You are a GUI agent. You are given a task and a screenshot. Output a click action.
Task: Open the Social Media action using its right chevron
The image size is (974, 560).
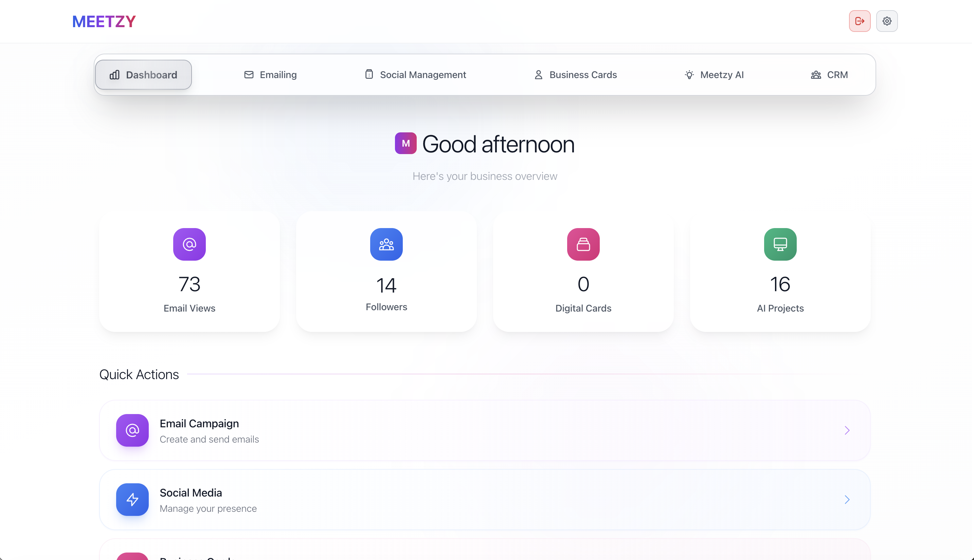coord(846,500)
